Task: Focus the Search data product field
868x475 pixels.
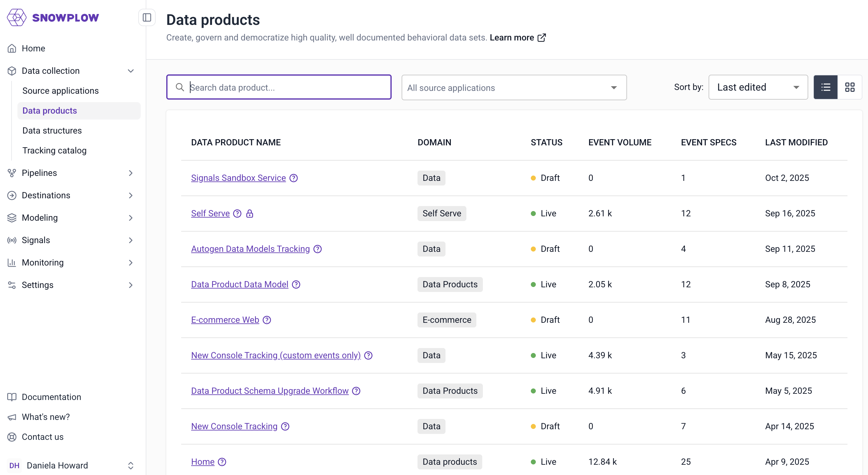Action: pos(279,87)
